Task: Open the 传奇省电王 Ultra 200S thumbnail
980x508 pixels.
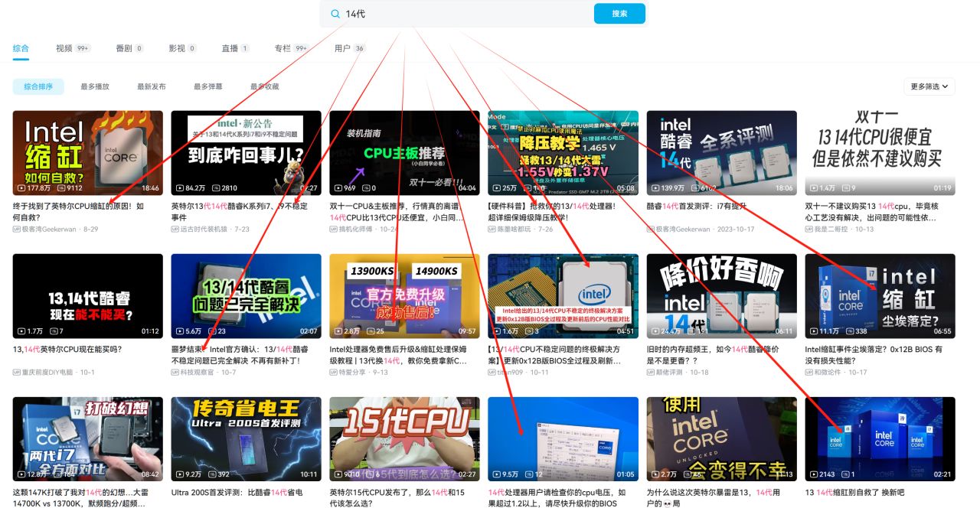Action: (247, 439)
